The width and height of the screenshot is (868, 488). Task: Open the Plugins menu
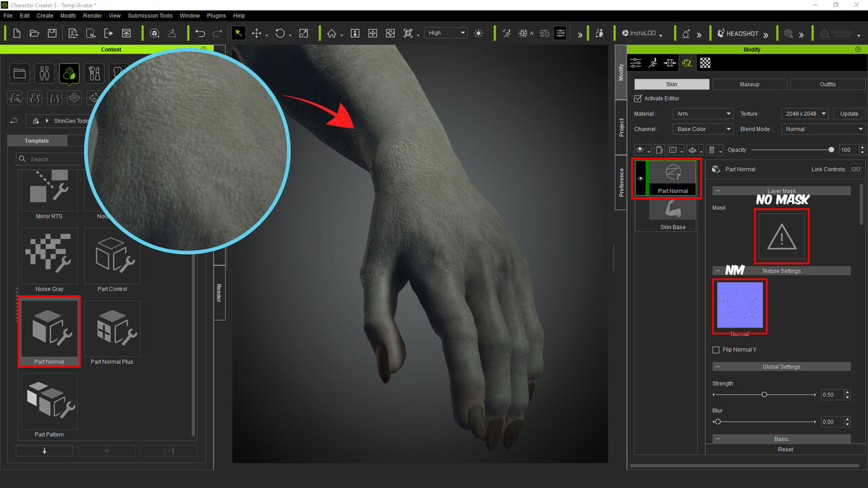216,16
